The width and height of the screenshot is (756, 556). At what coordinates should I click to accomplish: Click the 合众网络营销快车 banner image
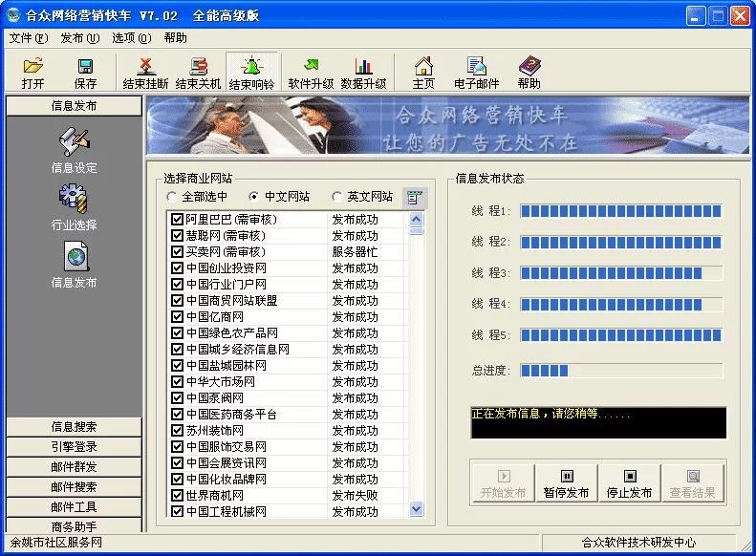point(447,125)
